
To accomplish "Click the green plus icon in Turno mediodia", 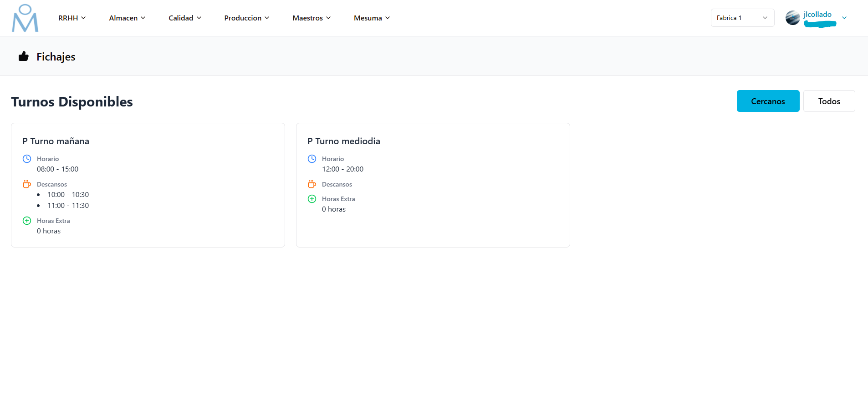I will (312, 199).
